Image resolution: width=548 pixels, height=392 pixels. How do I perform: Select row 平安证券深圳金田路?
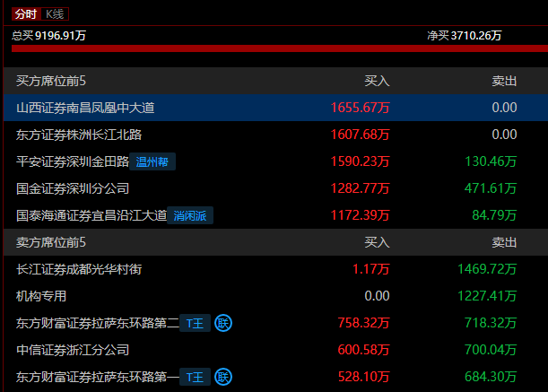pos(275,161)
